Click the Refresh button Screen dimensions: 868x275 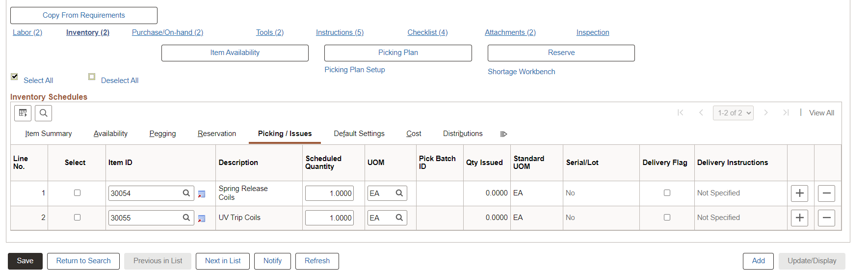click(x=317, y=261)
